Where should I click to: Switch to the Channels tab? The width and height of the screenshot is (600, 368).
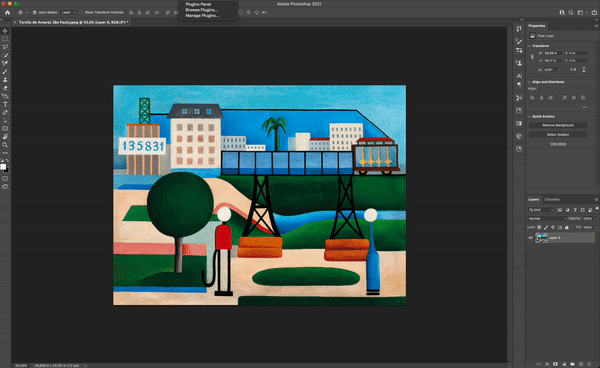pos(552,200)
